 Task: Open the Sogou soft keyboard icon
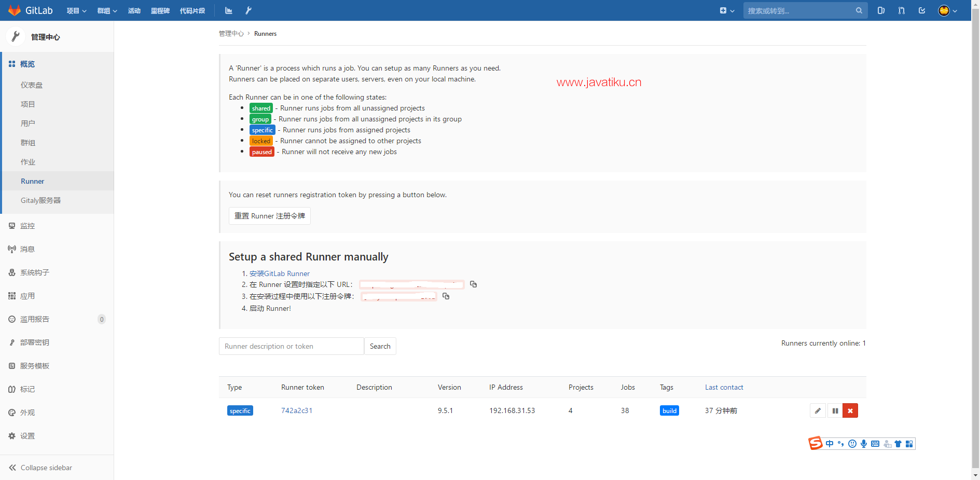pyautogui.click(x=875, y=444)
